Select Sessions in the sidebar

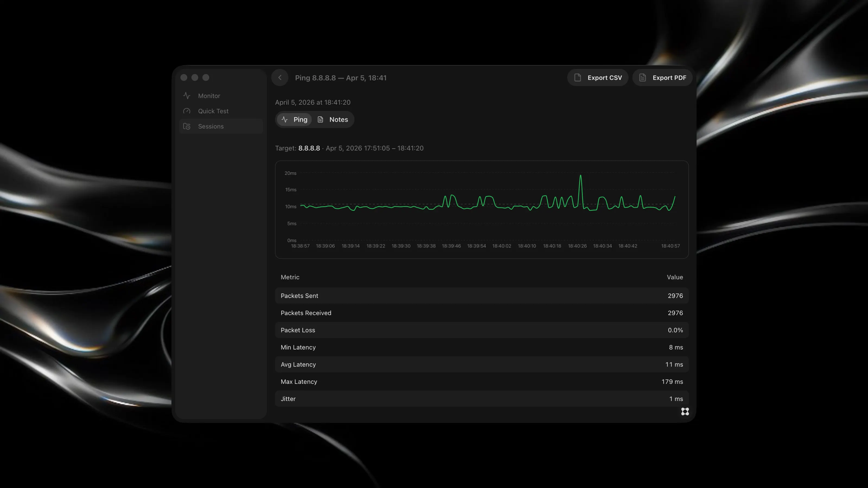pos(221,126)
